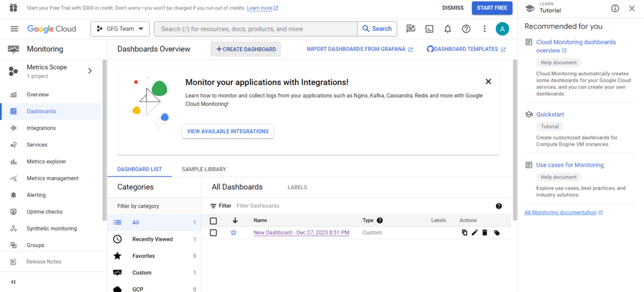Open Metrics explorer in the sidebar
644x292 pixels.
(46, 162)
